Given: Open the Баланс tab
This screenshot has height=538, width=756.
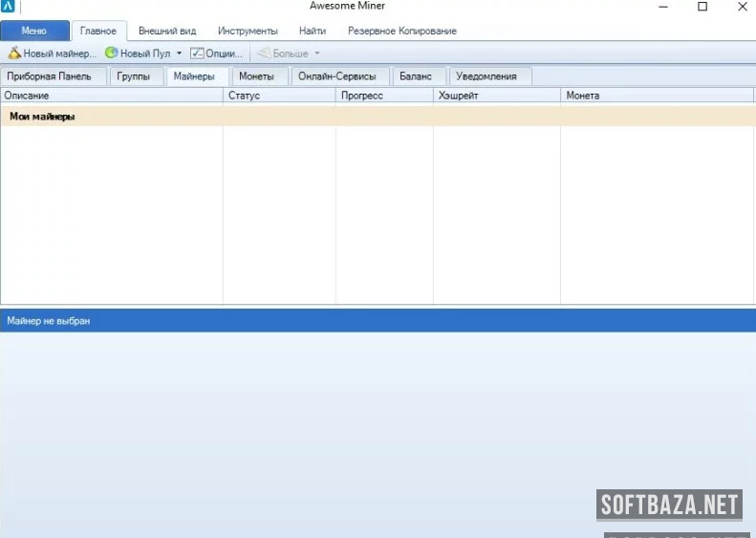Looking at the screenshot, I should (416, 76).
